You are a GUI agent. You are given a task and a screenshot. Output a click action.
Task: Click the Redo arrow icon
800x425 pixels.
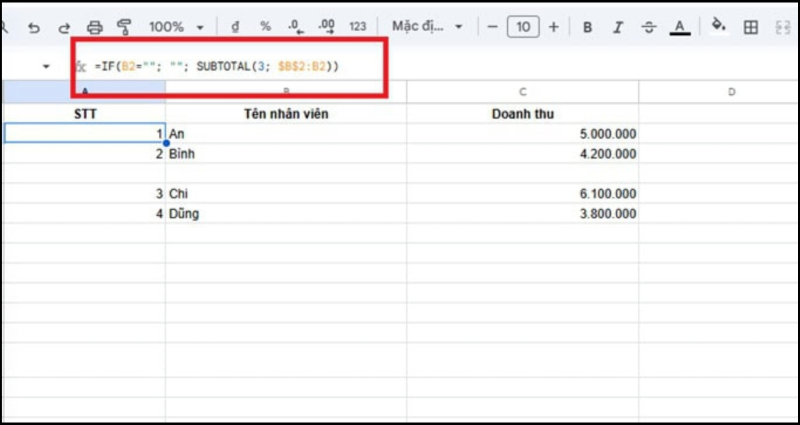[64, 28]
